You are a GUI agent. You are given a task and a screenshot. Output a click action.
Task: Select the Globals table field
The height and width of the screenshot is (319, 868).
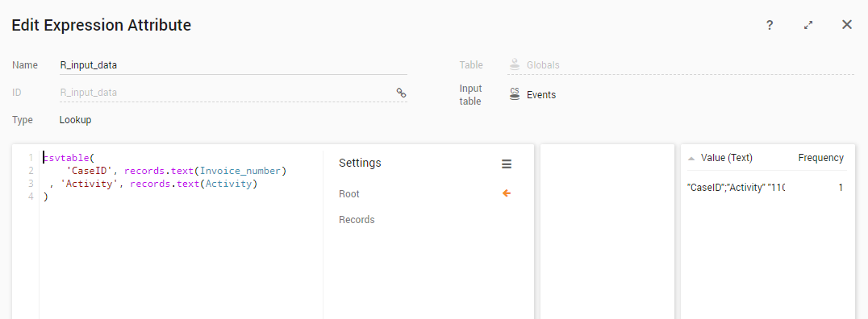[x=681, y=65]
